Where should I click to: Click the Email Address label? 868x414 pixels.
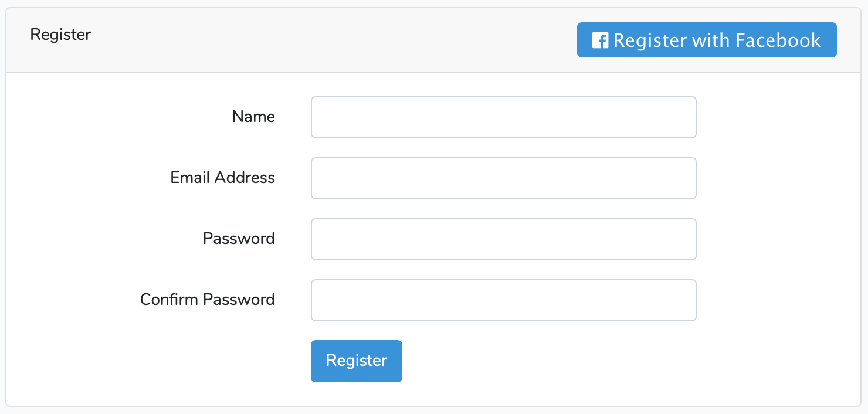pyautogui.click(x=222, y=178)
